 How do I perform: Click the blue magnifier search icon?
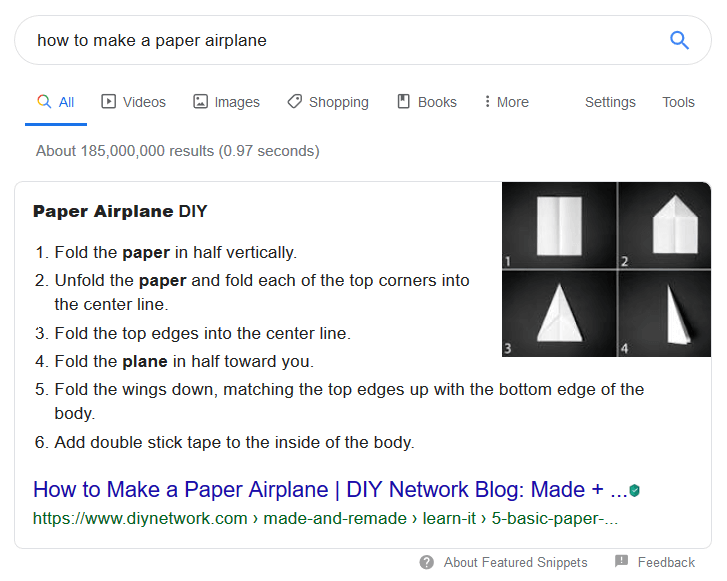(679, 40)
